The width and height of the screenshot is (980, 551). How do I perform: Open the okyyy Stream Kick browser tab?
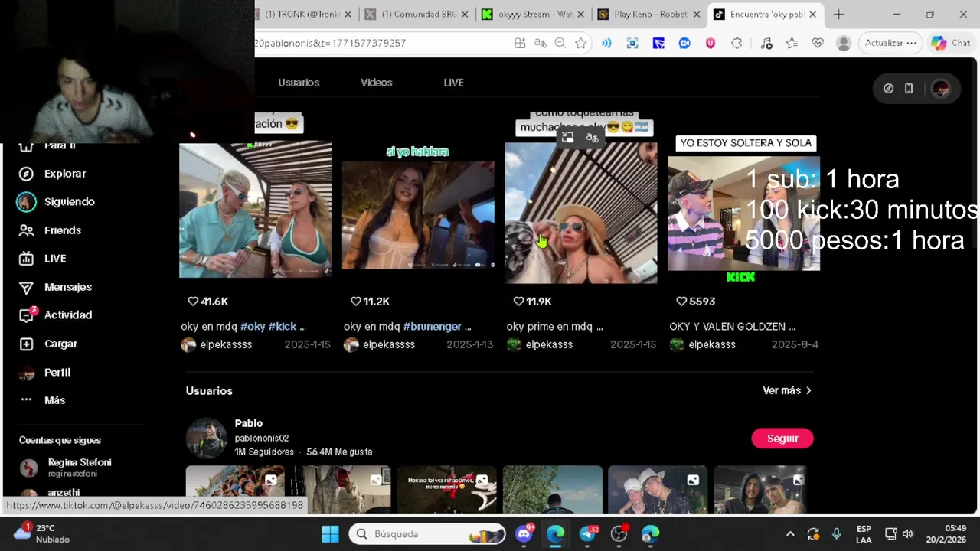[x=533, y=14]
